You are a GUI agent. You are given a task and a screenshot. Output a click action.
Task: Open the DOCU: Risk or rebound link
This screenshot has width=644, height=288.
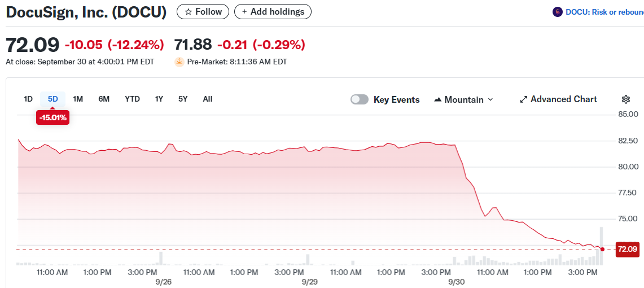pyautogui.click(x=604, y=11)
